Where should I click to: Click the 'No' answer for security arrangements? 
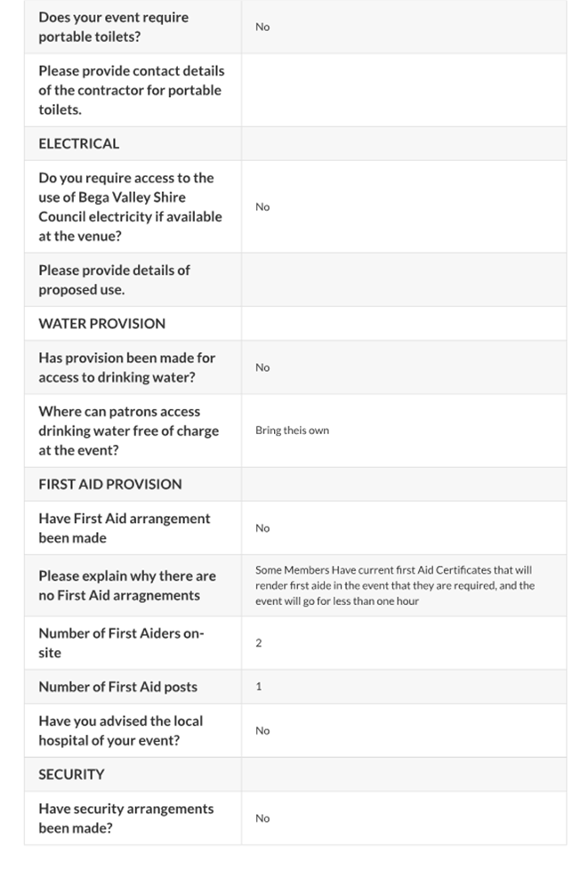[x=262, y=818]
